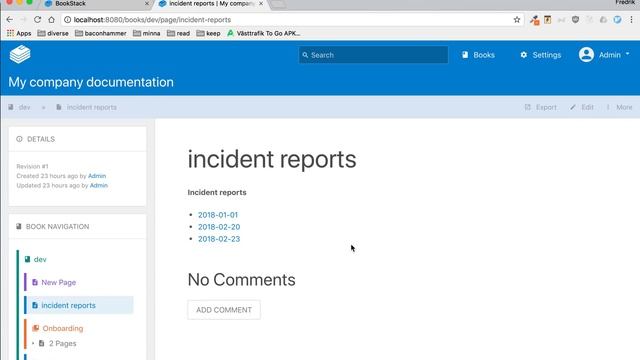Click the round blue extension icon
This screenshot has height=360, width=640.
click(x=617, y=20)
